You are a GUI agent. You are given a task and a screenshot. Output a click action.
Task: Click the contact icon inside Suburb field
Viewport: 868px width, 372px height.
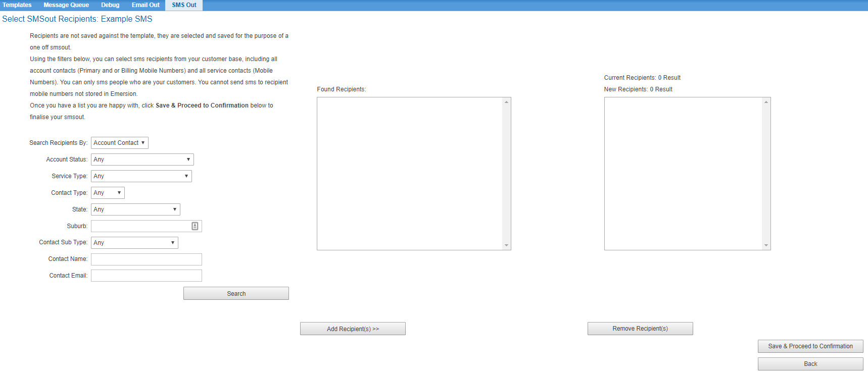pos(195,226)
